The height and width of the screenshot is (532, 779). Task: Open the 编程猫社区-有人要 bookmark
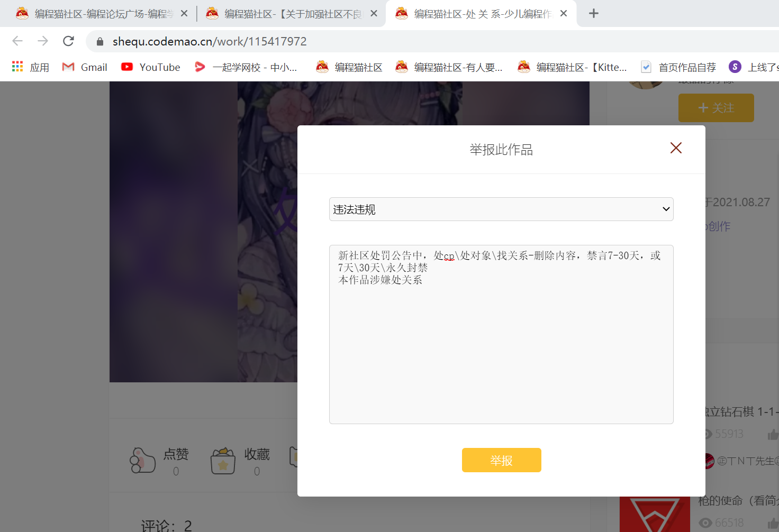point(449,67)
